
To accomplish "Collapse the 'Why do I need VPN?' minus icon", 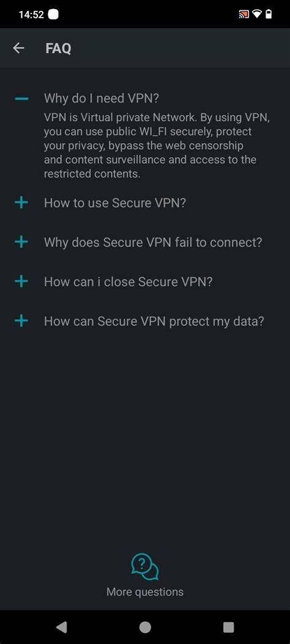I will [x=21, y=98].
